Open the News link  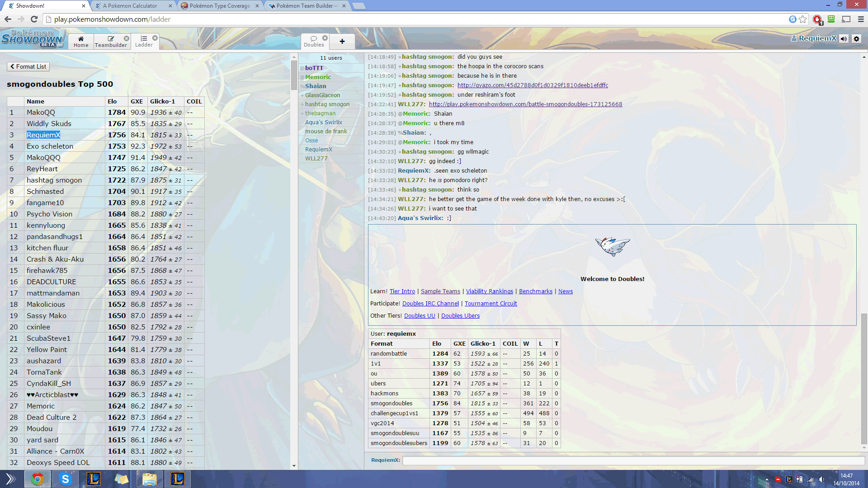(x=566, y=291)
